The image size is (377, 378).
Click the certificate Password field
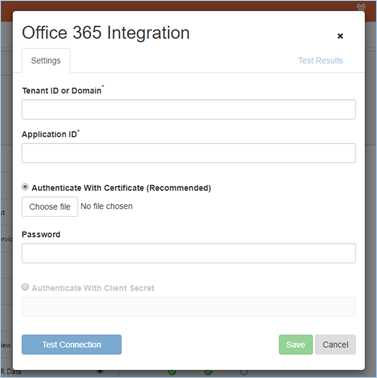pos(189,253)
